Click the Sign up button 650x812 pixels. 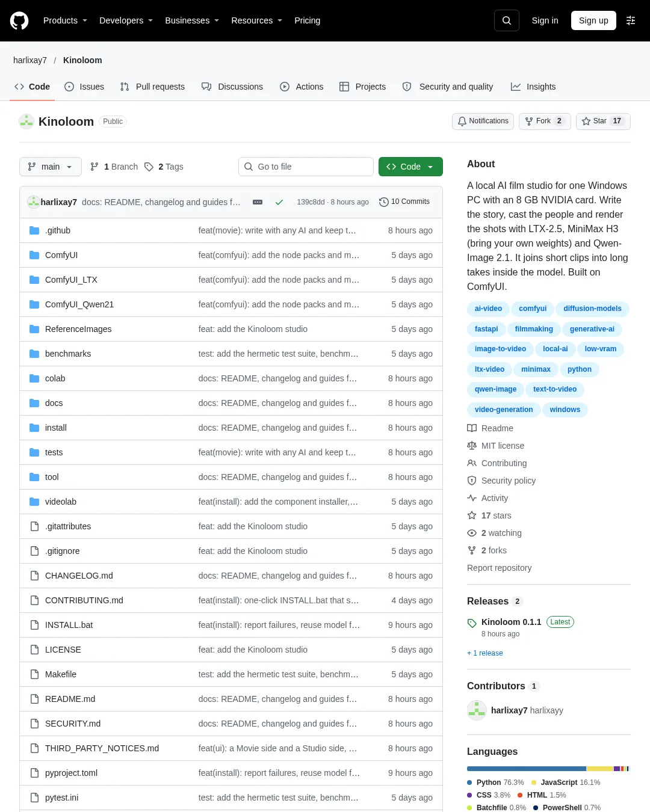point(593,20)
